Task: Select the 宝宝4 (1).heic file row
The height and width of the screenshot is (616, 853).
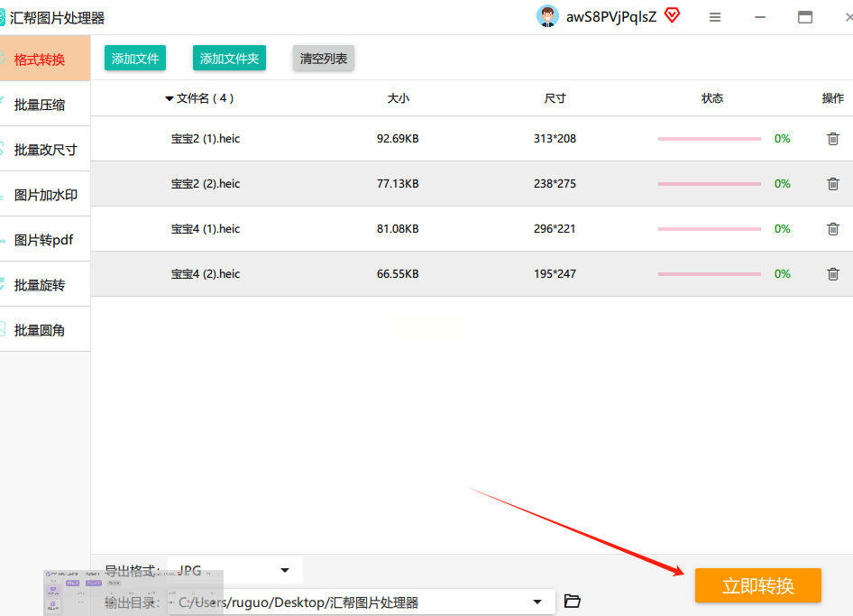Action: [206, 229]
